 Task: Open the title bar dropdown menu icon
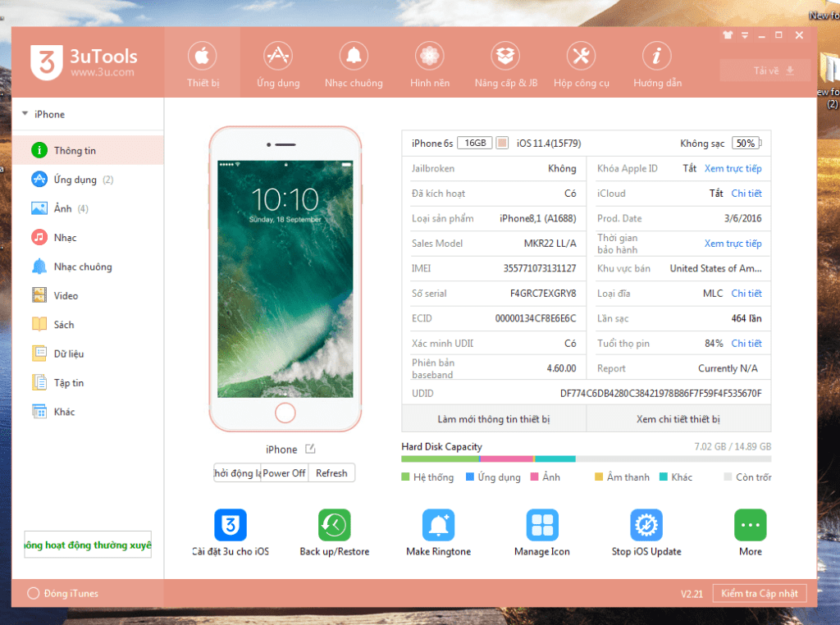[x=745, y=34]
